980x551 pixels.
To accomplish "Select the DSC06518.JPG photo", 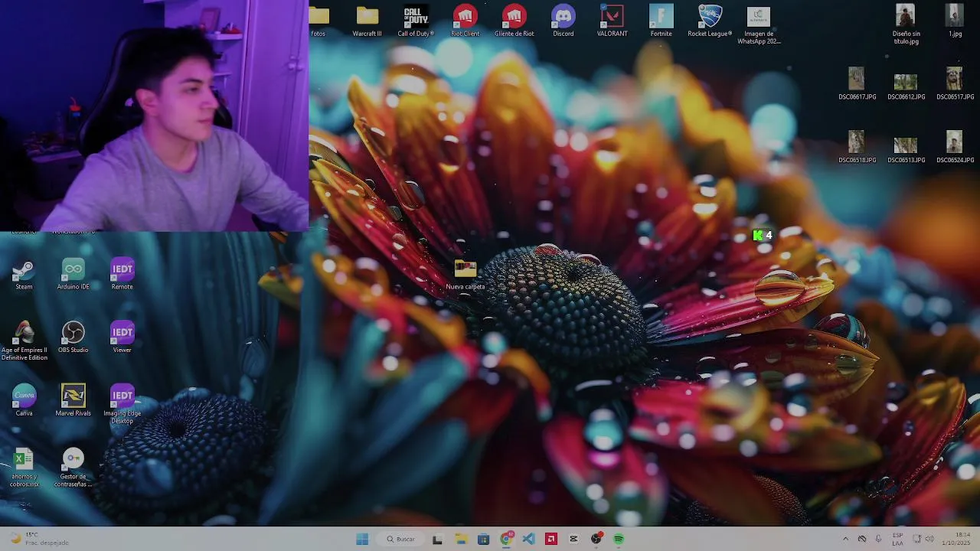I will click(857, 147).
